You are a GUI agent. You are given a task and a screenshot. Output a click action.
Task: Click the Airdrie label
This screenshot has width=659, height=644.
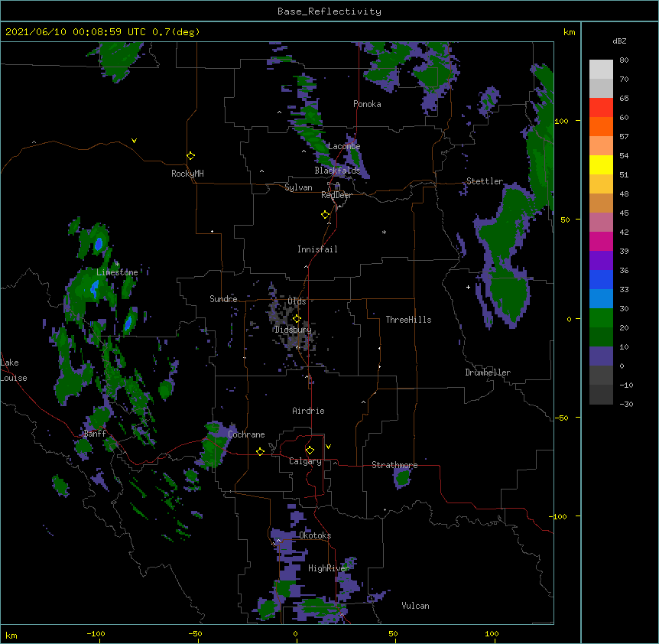(x=309, y=411)
